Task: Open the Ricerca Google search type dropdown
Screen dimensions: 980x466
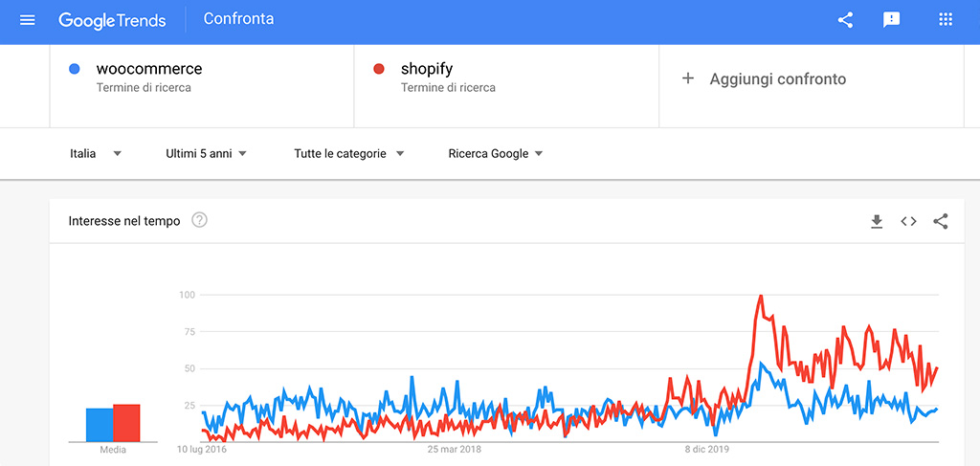Action: point(496,154)
